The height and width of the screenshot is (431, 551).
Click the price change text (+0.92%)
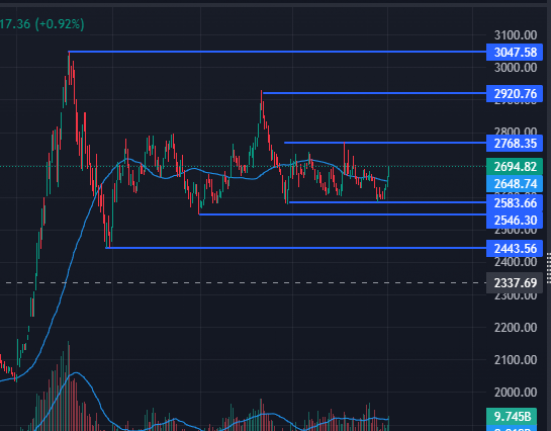pyautogui.click(x=60, y=24)
